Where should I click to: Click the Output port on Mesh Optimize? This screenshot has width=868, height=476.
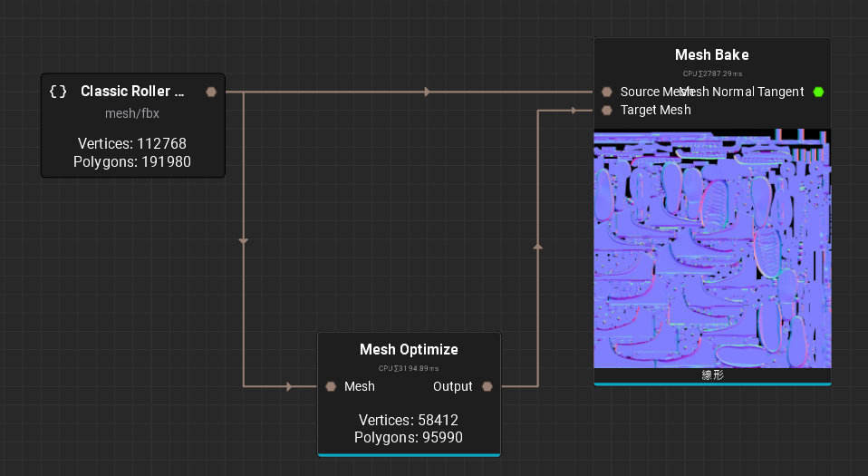tap(487, 387)
